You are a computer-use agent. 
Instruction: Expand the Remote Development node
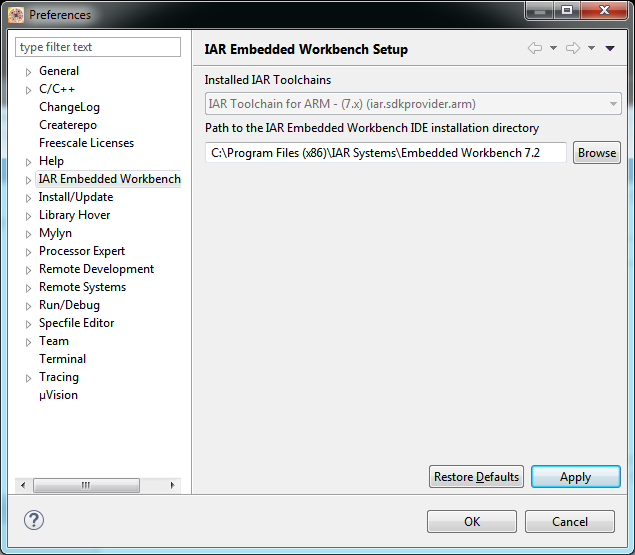[x=28, y=270]
